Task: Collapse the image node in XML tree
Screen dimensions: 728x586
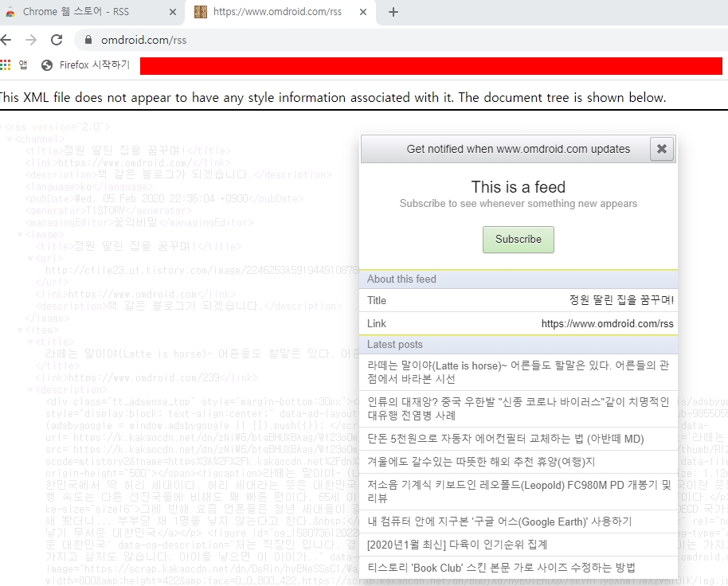Action: pos(20,235)
